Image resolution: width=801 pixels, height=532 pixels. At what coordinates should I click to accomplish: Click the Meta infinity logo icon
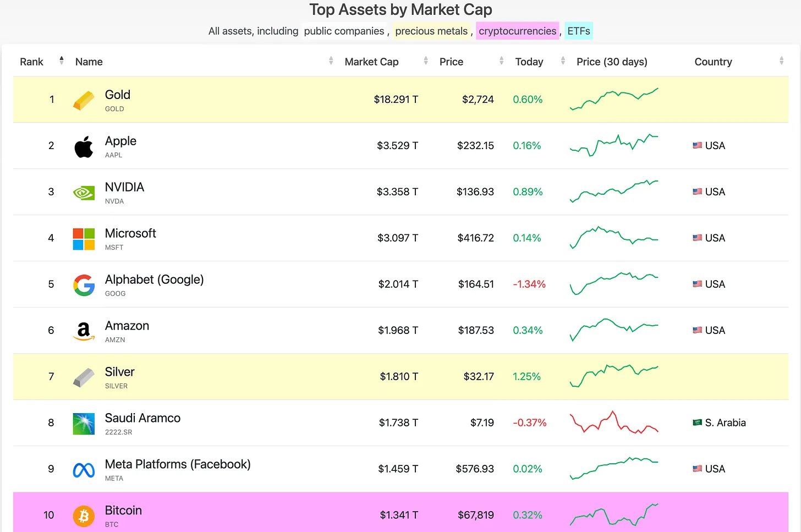tap(84, 470)
